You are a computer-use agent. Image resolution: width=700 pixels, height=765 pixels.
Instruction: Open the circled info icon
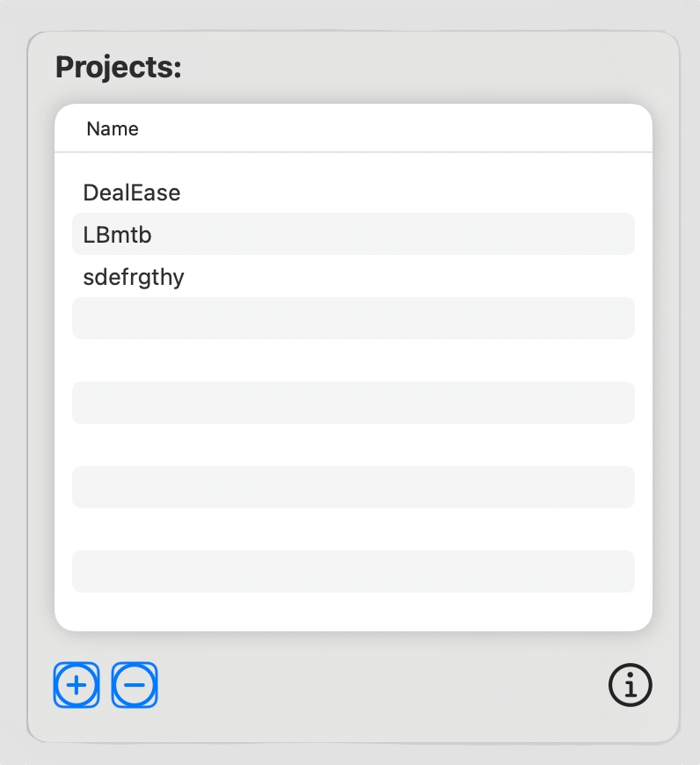pyautogui.click(x=631, y=685)
